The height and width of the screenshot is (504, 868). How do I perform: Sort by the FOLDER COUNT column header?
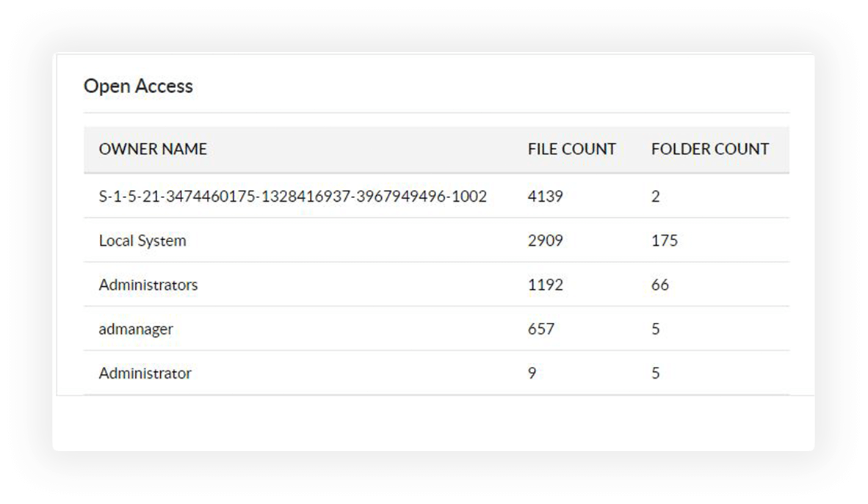709,149
